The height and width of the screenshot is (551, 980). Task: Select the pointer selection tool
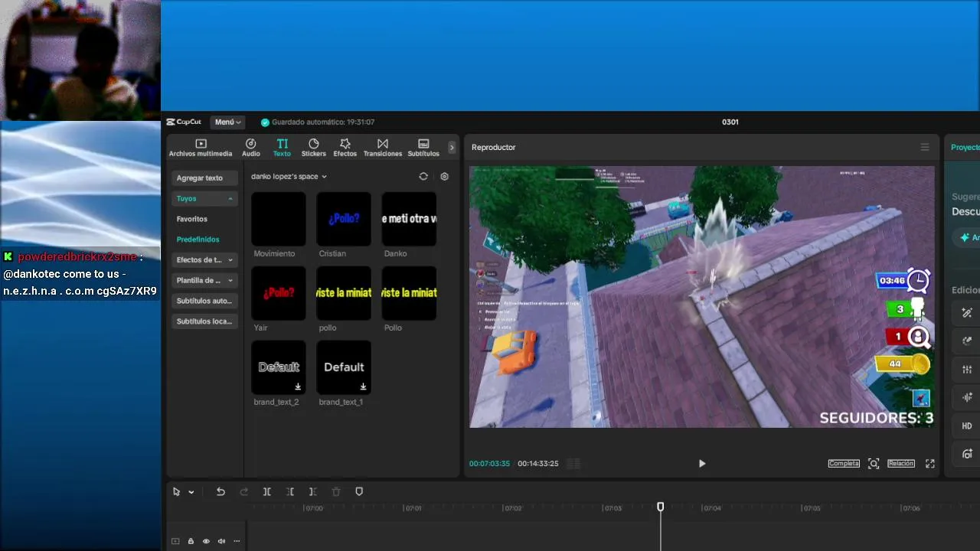pyautogui.click(x=176, y=491)
